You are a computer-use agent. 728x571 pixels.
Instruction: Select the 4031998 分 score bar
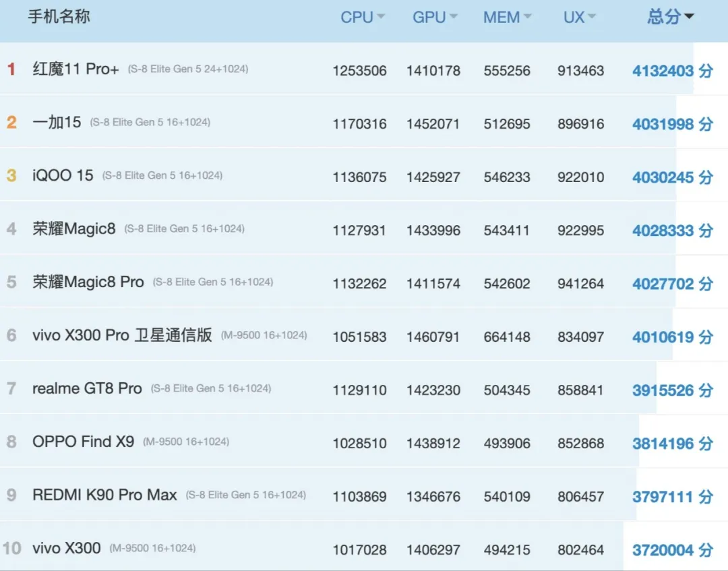[x=671, y=124]
